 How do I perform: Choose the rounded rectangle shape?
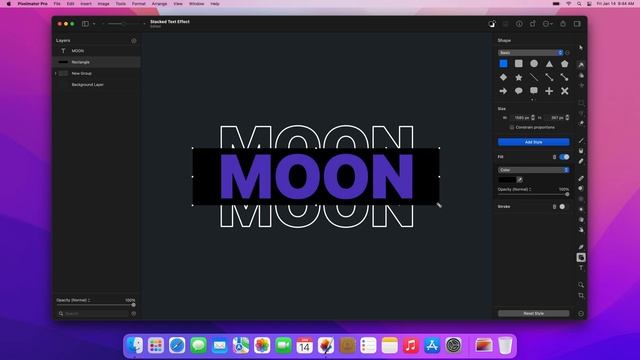point(518,64)
